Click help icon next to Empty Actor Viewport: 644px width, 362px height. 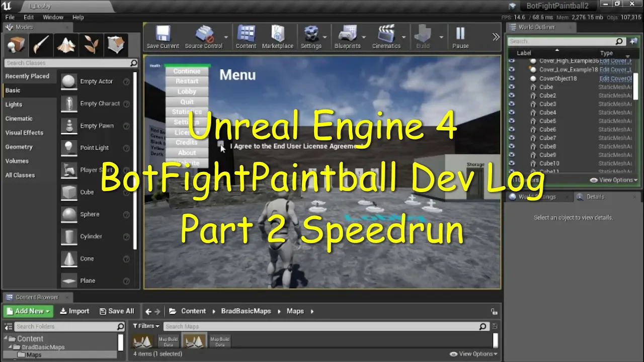pyautogui.click(x=126, y=81)
